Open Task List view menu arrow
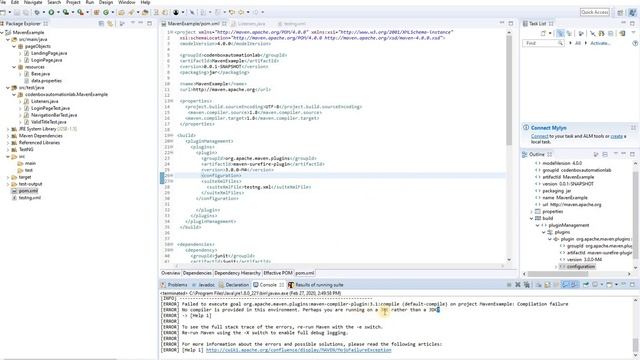640x360 pixels. (633, 33)
